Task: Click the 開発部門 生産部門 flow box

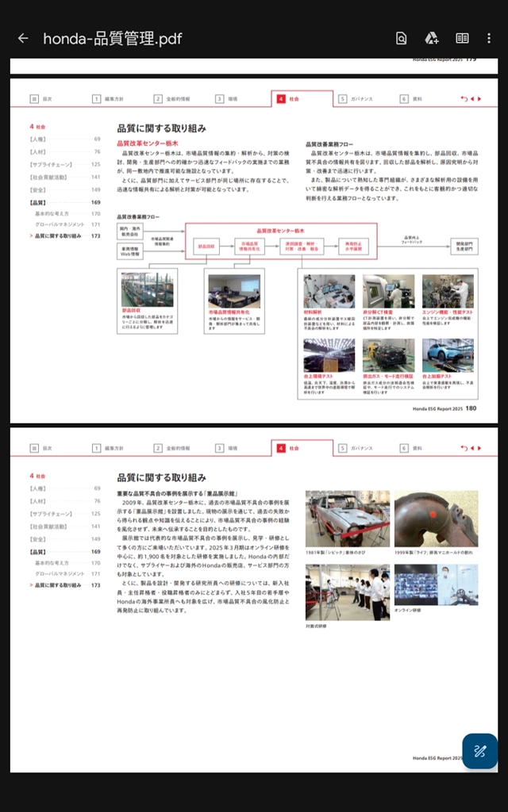Action: (x=464, y=247)
